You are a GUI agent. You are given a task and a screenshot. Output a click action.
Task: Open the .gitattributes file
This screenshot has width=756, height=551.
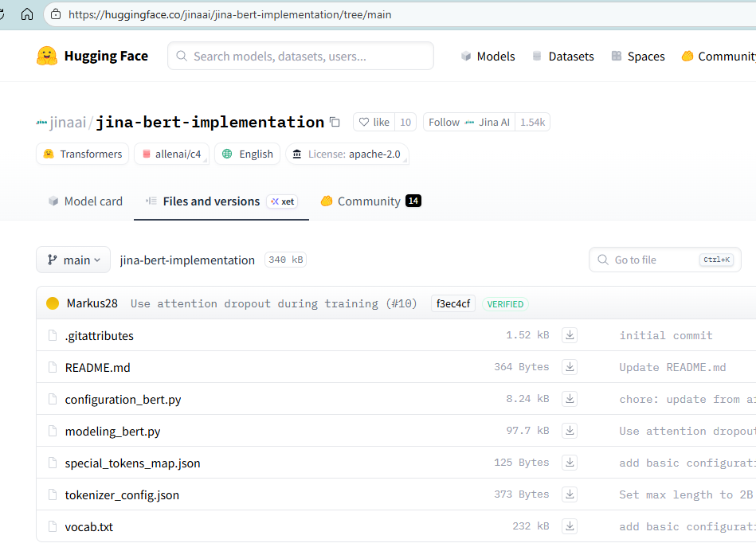coord(100,335)
